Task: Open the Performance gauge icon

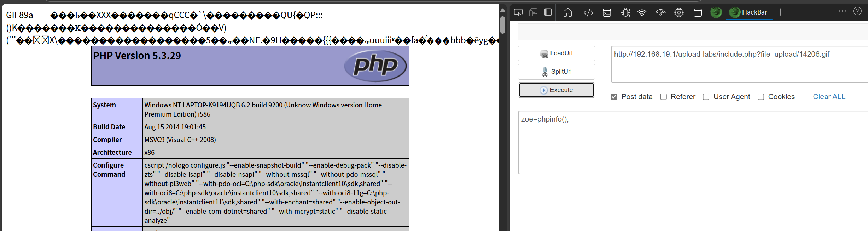Action: 660,13
